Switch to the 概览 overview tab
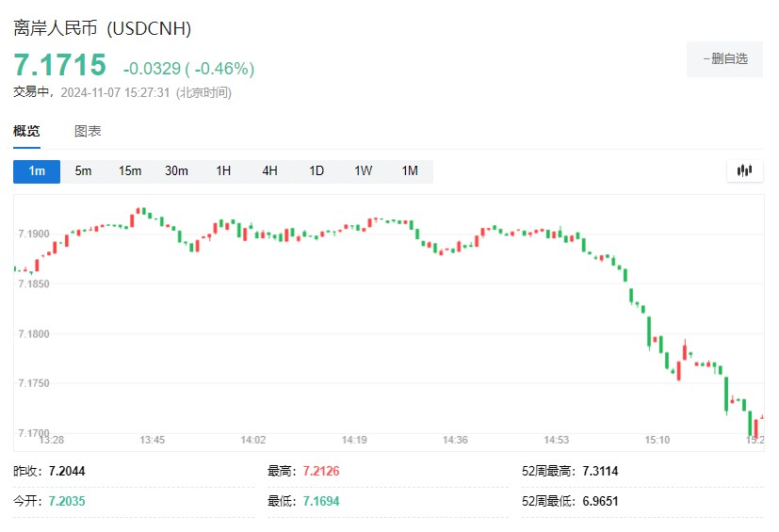Image resolution: width=779 pixels, height=532 pixels. pos(26,131)
